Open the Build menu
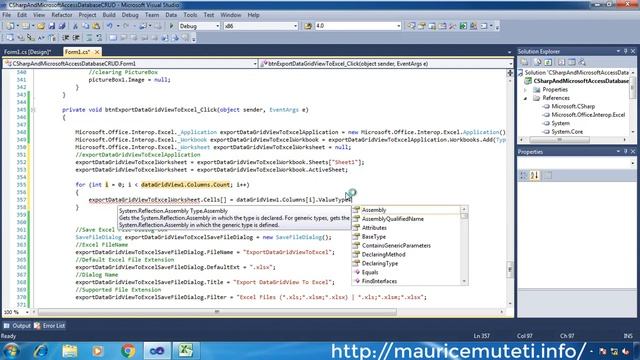Screen dimensions: 640x360 click(x=109, y=15)
